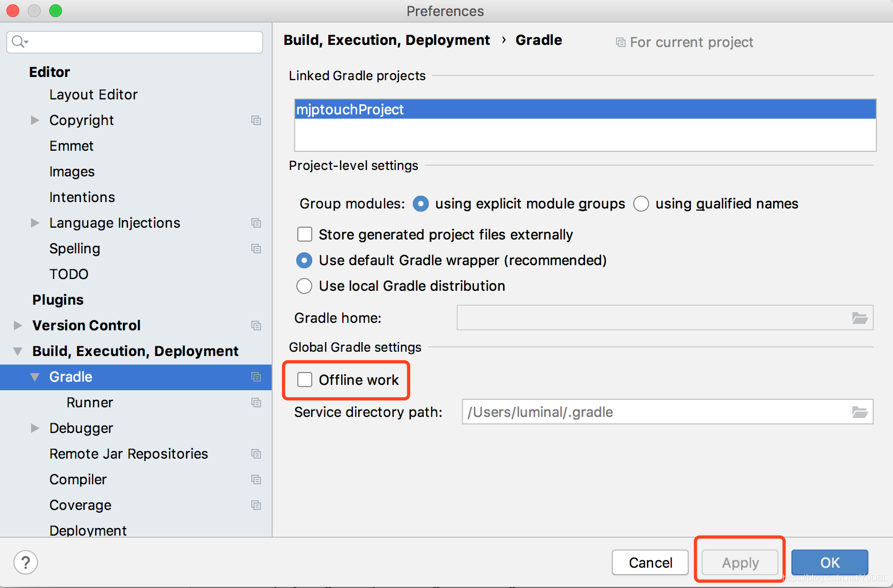Expand the Debugger settings node
The image size is (893, 588).
35,428
